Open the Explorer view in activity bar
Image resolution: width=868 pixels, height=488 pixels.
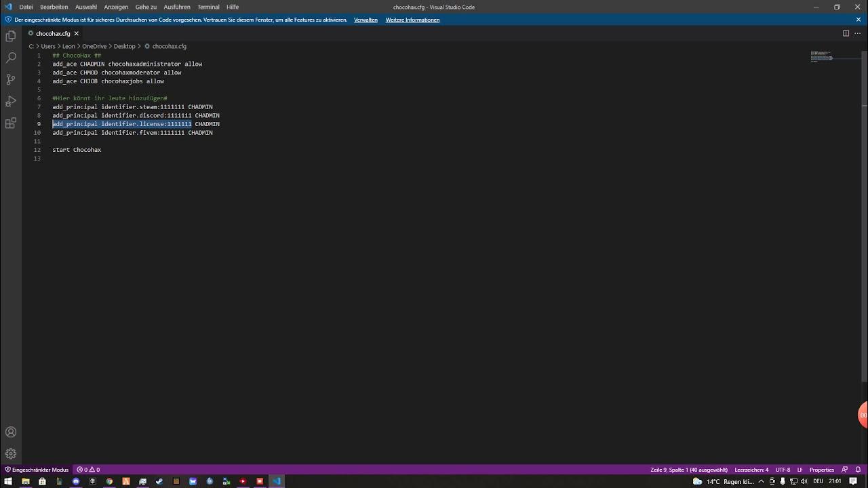(11, 36)
